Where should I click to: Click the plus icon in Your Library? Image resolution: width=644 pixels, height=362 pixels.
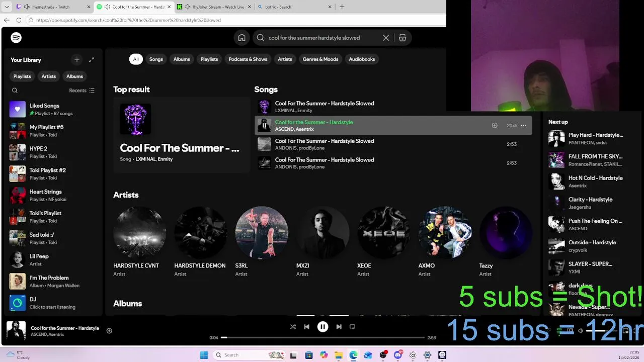[x=77, y=60]
